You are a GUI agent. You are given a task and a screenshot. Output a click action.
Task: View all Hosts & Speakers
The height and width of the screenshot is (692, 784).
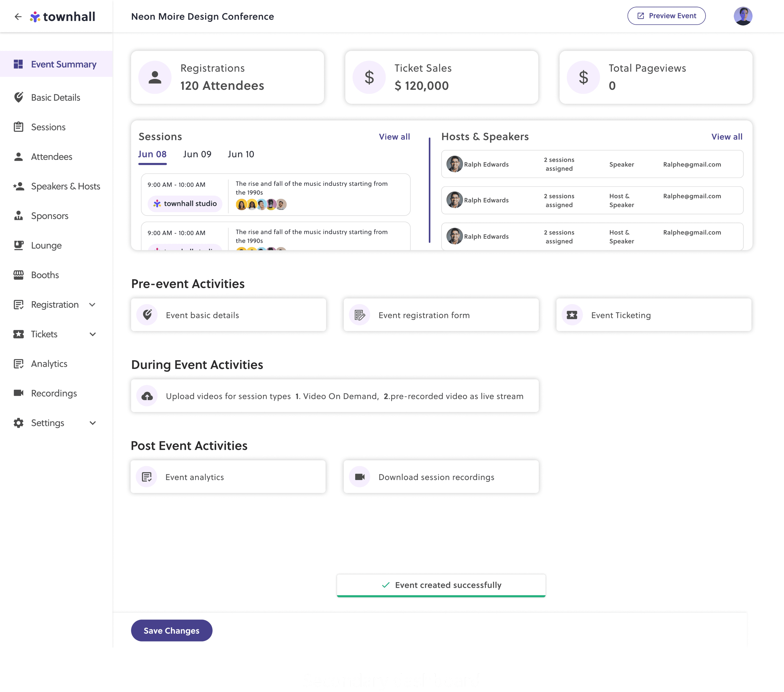pyautogui.click(x=727, y=137)
